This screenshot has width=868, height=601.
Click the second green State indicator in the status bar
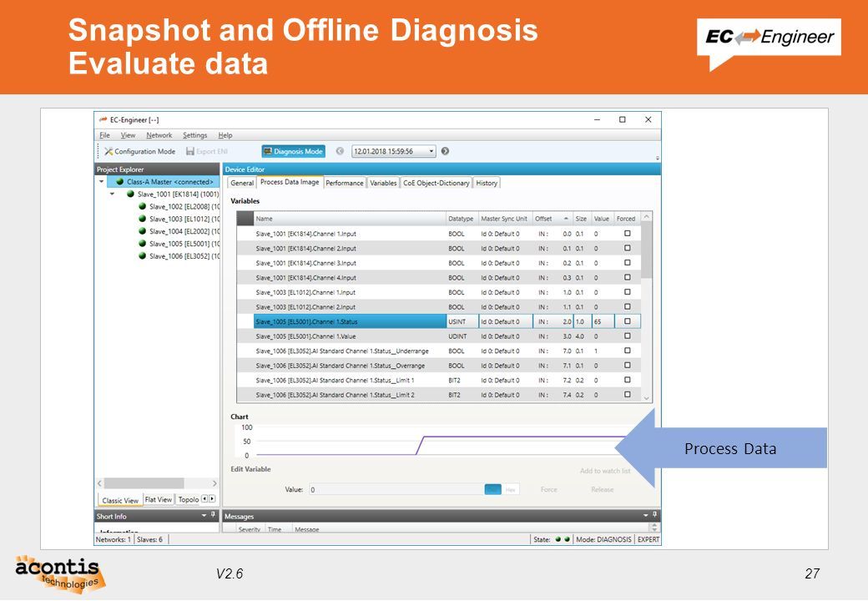(568, 539)
